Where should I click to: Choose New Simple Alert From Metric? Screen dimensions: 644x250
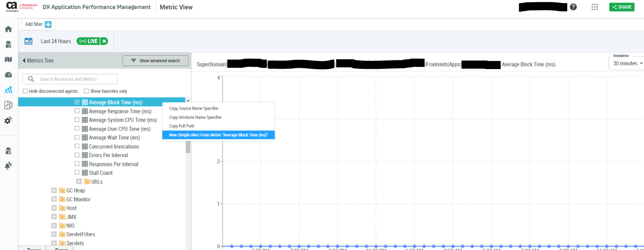(x=218, y=135)
